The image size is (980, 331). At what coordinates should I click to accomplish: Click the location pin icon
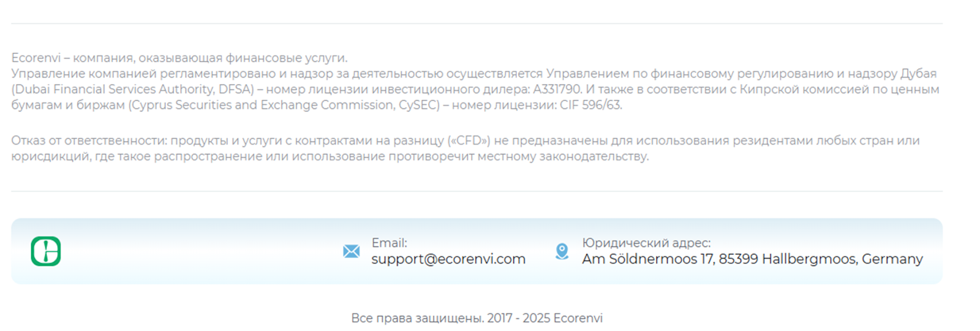coord(562,251)
